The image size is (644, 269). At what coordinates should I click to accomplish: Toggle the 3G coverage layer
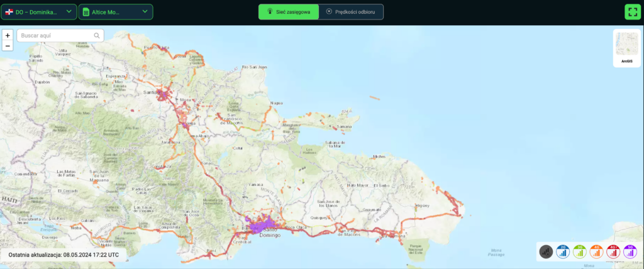[579, 252]
